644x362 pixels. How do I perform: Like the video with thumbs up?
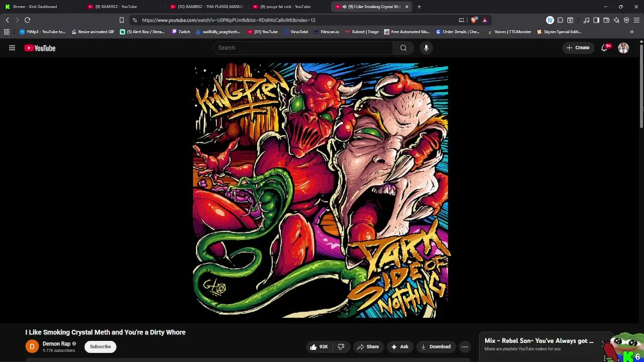[318, 346]
